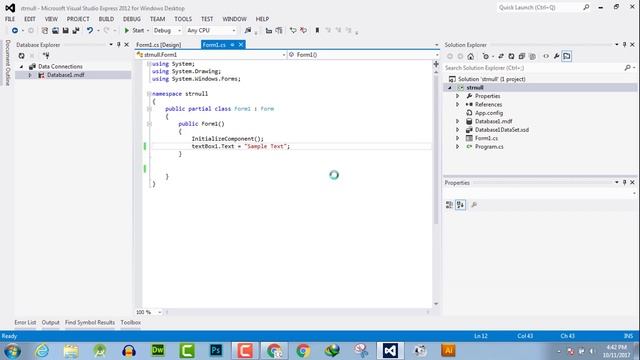The image size is (640, 360).
Task: Click the Find in Files toolbar icon
Action: (x=248, y=31)
